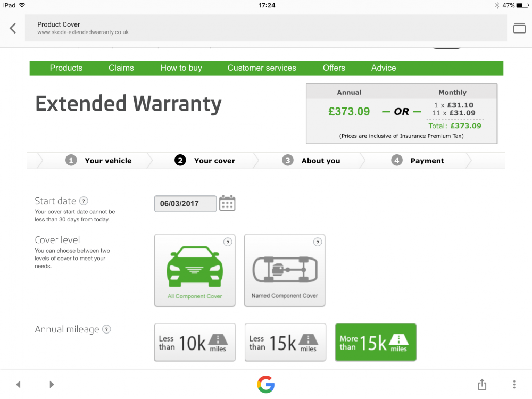Click the Start date input field

point(185,204)
